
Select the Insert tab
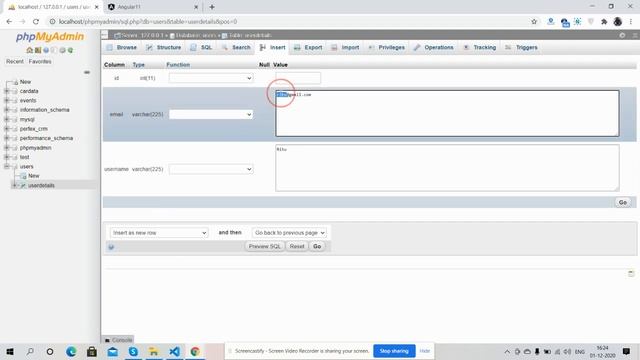tap(273, 47)
